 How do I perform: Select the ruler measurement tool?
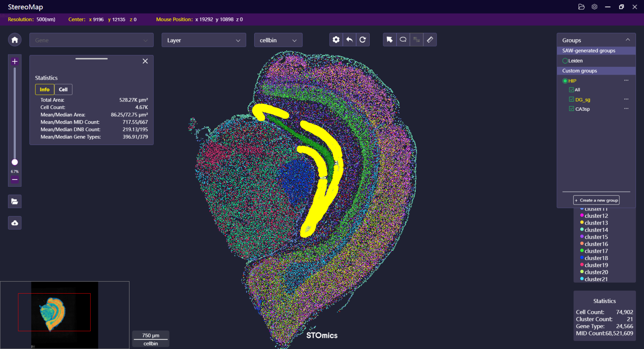pyautogui.click(x=430, y=40)
